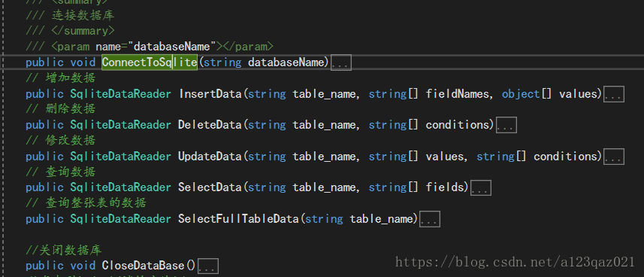Screen dimensions: 644x277
Task: Click the object[] type in InsertData
Action: pyautogui.click(x=527, y=94)
